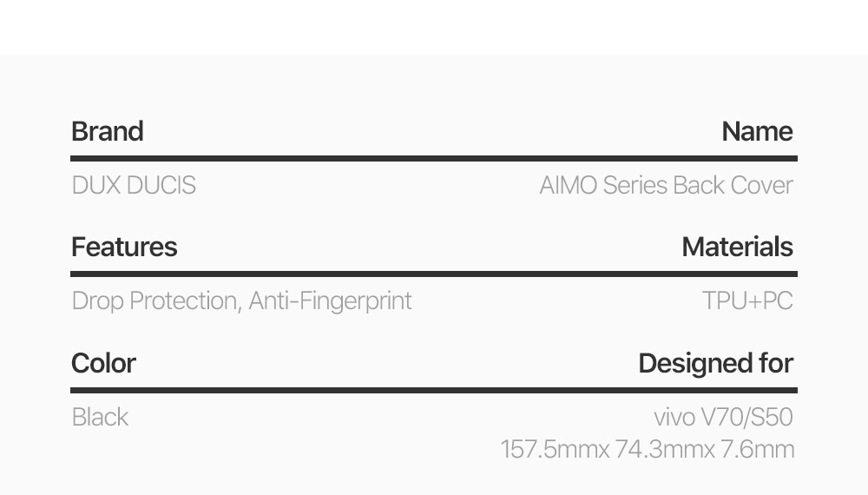Select the Anti-Fingerprint feature text
Image resolution: width=868 pixels, height=495 pixels.
pyautogui.click(x=331, y=300)
